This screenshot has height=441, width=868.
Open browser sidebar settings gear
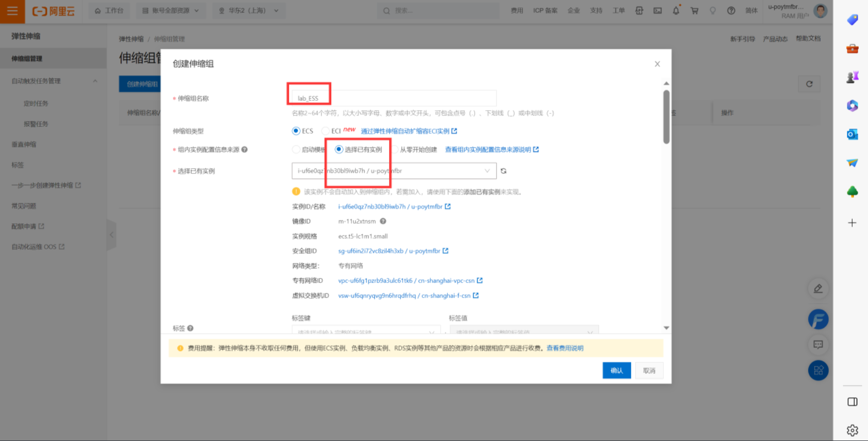coord(853,430)
